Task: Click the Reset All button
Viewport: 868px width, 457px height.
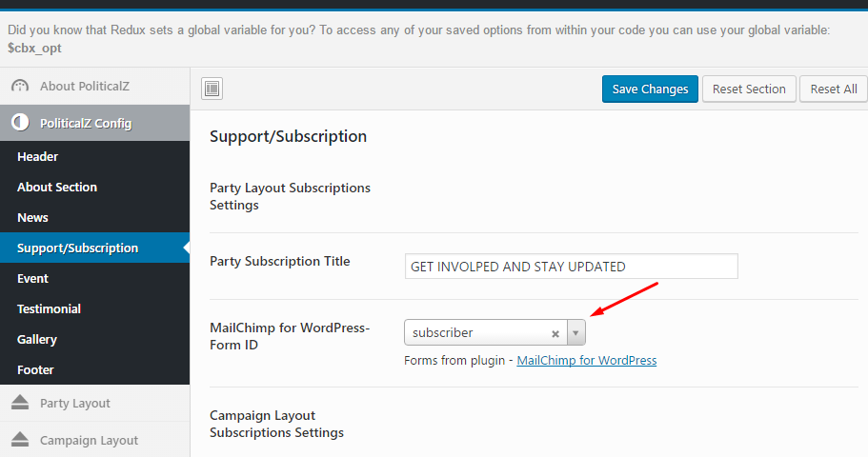Action: 833,89
